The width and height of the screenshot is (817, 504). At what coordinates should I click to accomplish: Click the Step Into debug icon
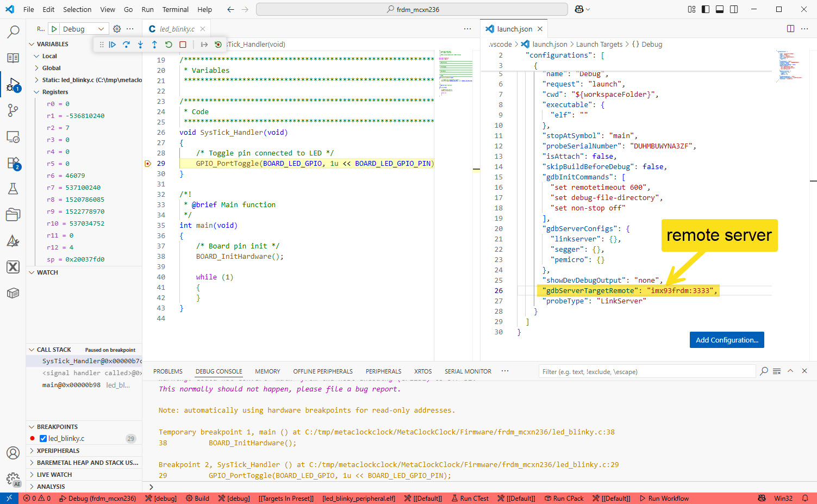(140, 44)
